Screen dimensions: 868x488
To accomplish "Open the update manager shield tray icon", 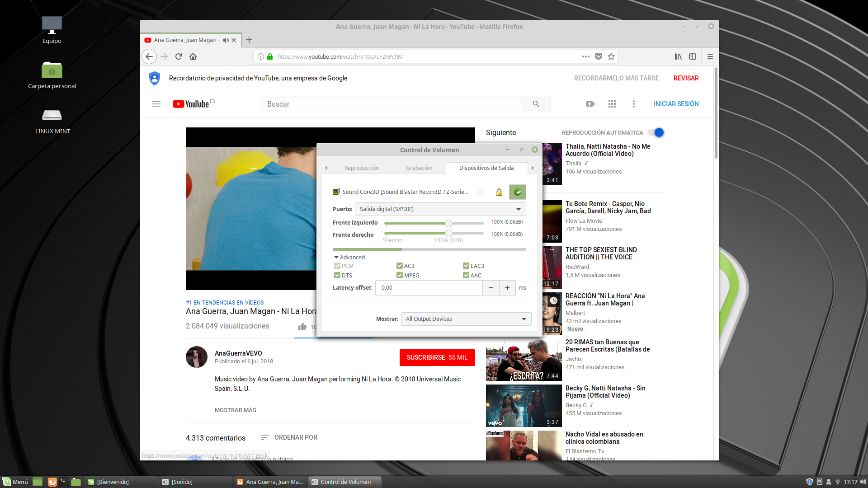I will coord(810,482).
